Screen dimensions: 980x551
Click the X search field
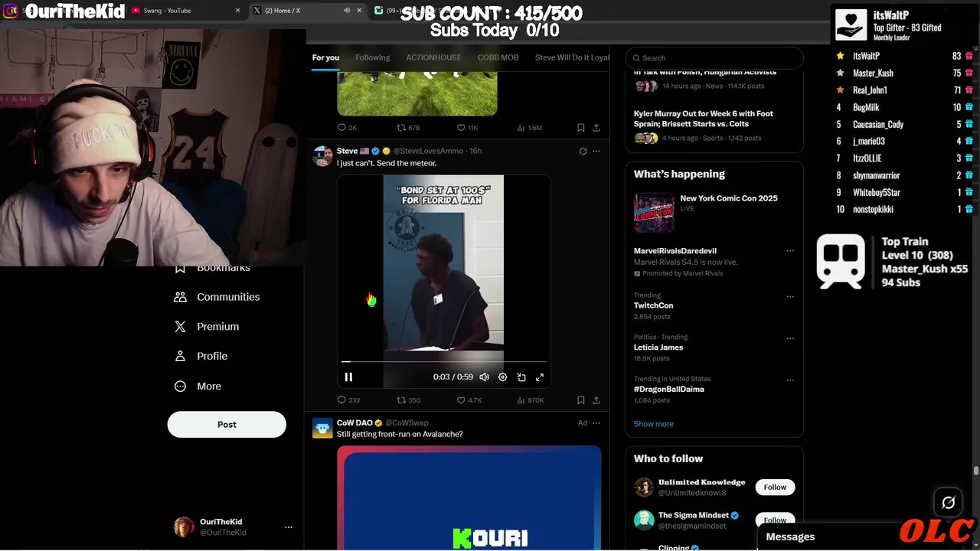714,57
